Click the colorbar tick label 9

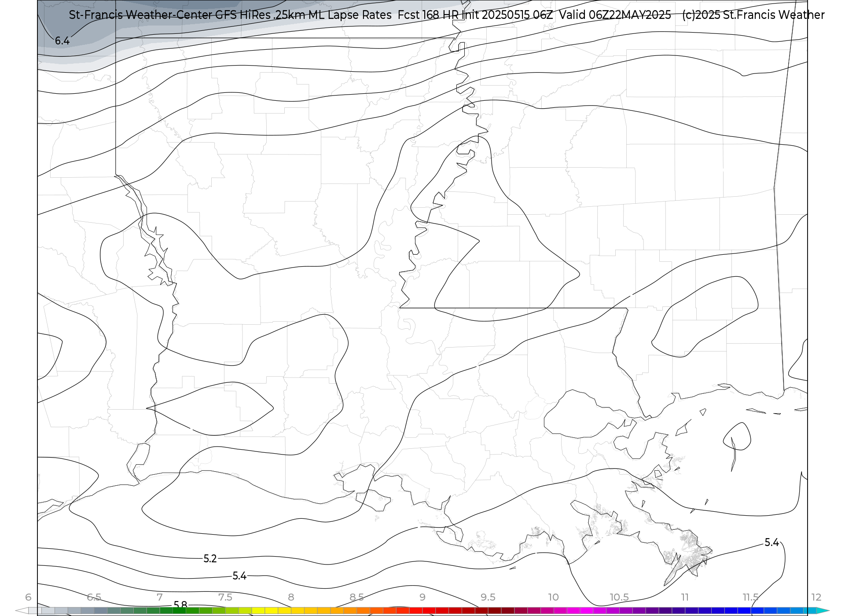(422, 597)
